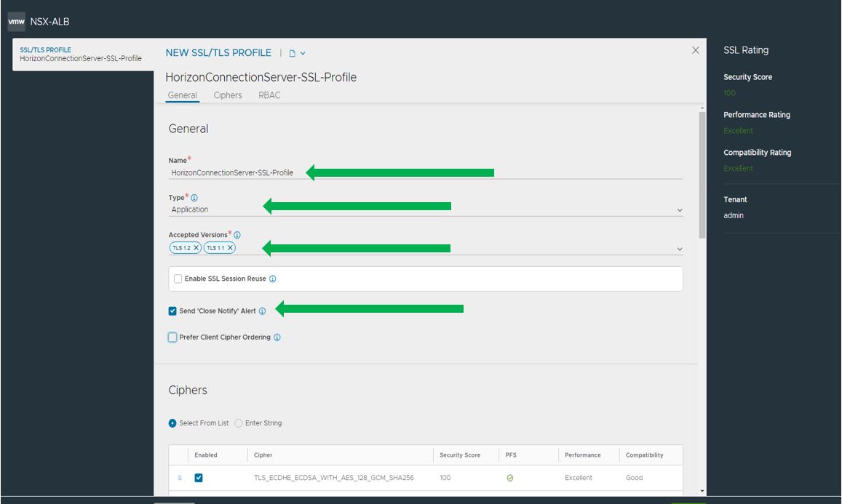The width and height of the screenshot is (842, 504).
Task: Disable the TLS_ECDHE_ECDSA_WITH_AES_128_GCM_SHA256 cipher checkbox
Action: coord(199,478)
